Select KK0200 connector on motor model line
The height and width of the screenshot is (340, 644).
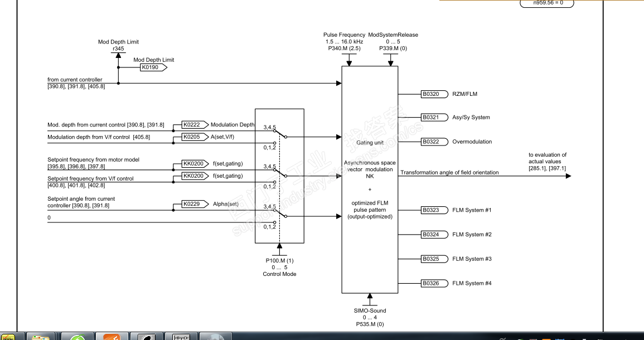coord(196,163)
